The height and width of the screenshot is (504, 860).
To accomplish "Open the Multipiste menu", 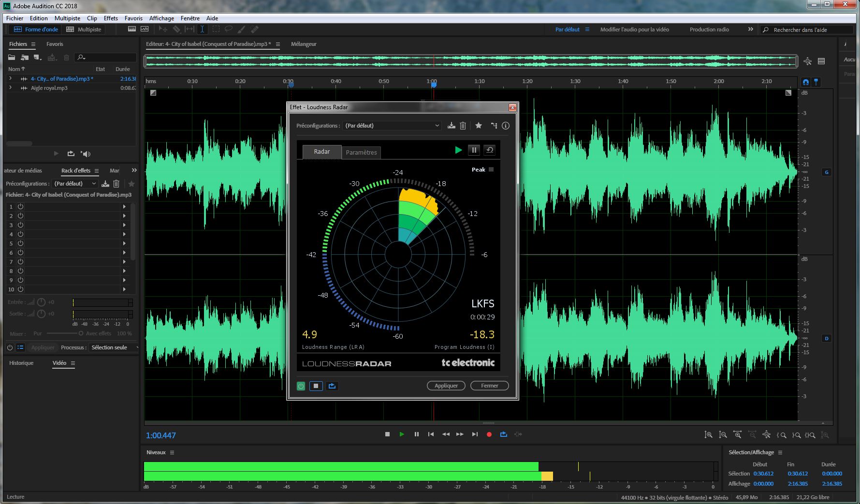I will point(67,18).
